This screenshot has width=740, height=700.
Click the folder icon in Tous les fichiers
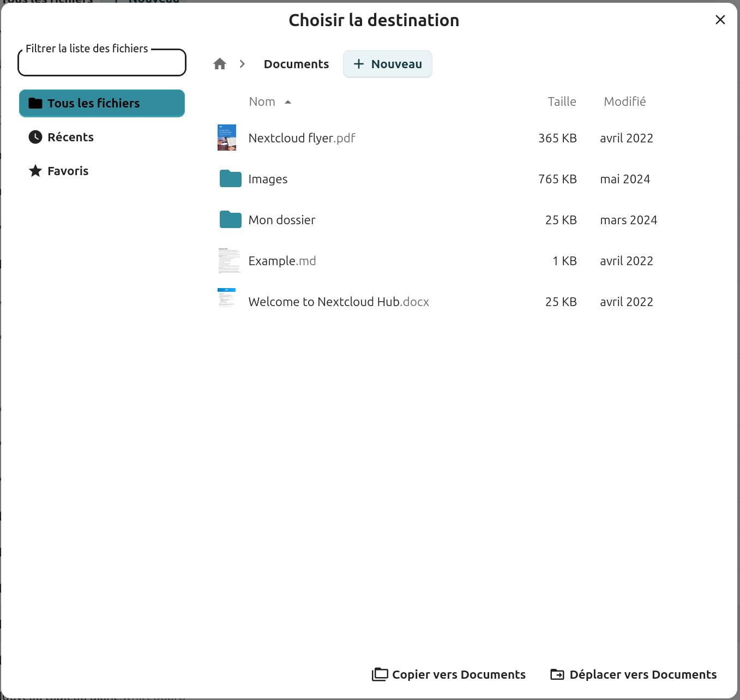click(x=35, y=103)
